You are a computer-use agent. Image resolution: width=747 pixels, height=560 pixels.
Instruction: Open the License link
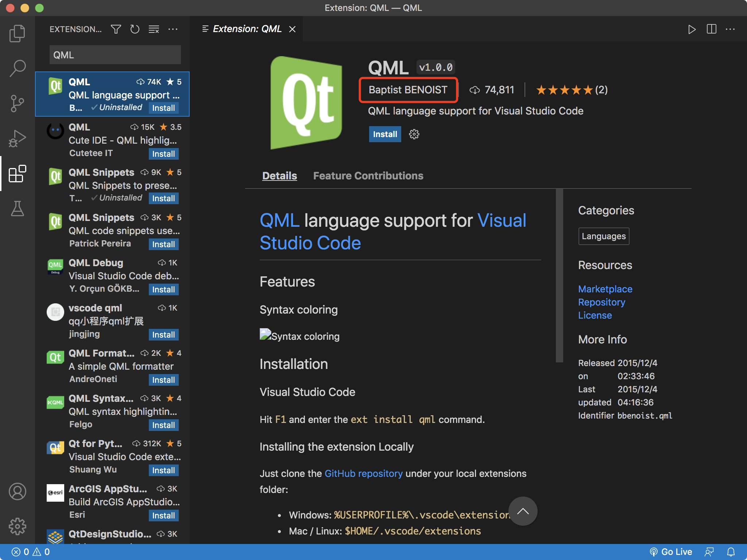595,315
